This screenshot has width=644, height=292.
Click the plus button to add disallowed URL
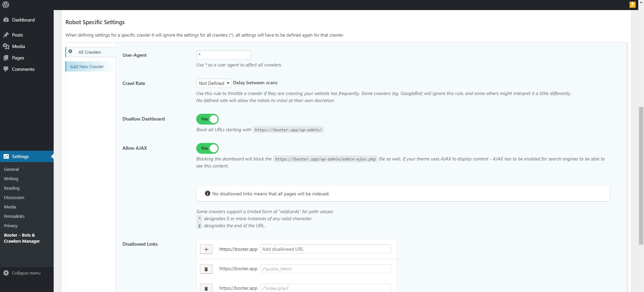pyautogui.click(x=206, y=249)
